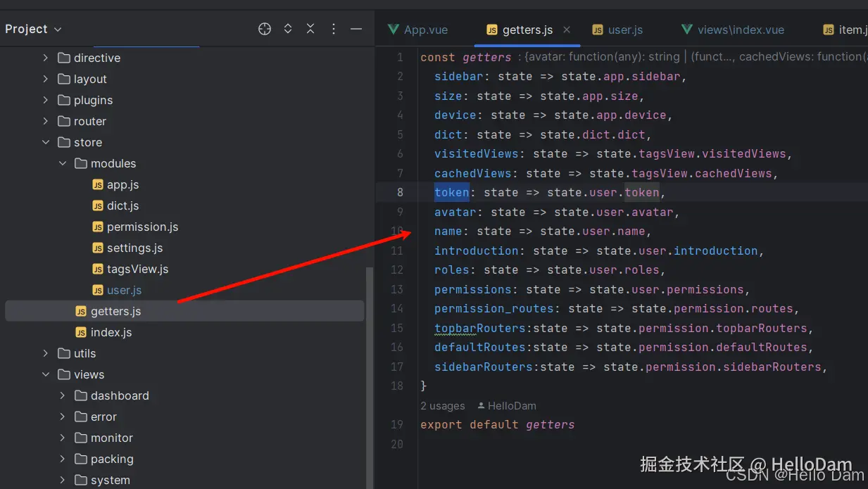Viewport: 868px width, 489px height.
Task: Click the Select Opened File crosshair icon
Action: 265,29
